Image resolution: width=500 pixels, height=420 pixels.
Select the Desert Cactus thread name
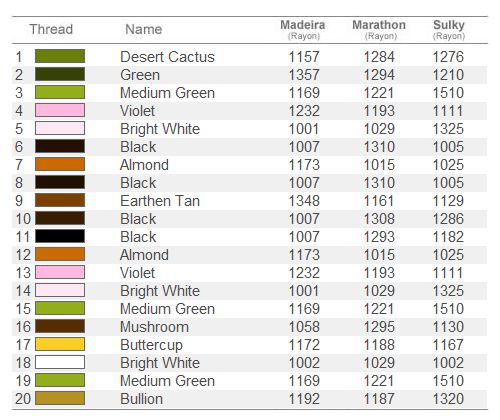tap(167, 57)
